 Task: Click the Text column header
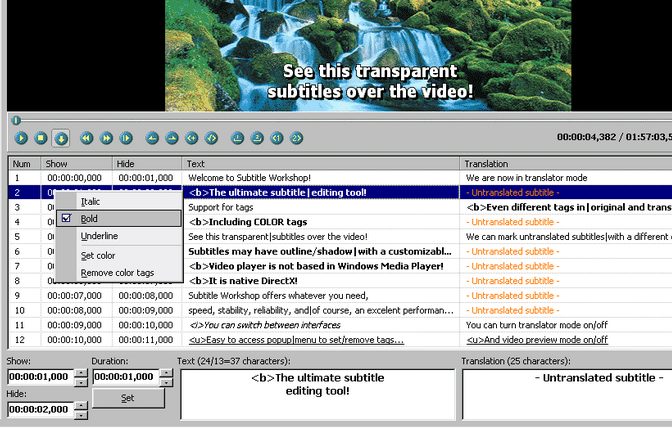tap(321, 164)
